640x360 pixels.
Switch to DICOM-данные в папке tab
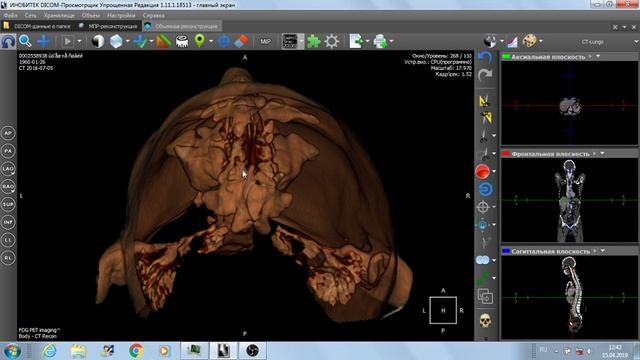point(38,26)
